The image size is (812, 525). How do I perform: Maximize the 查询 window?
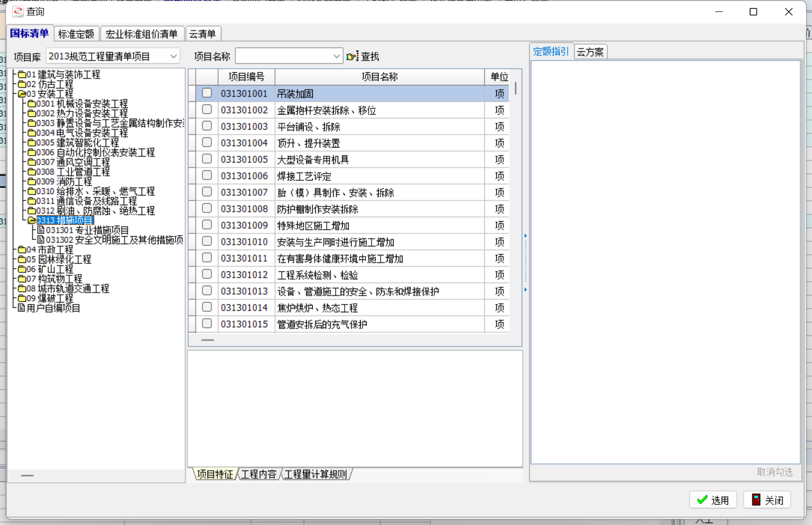753,12
